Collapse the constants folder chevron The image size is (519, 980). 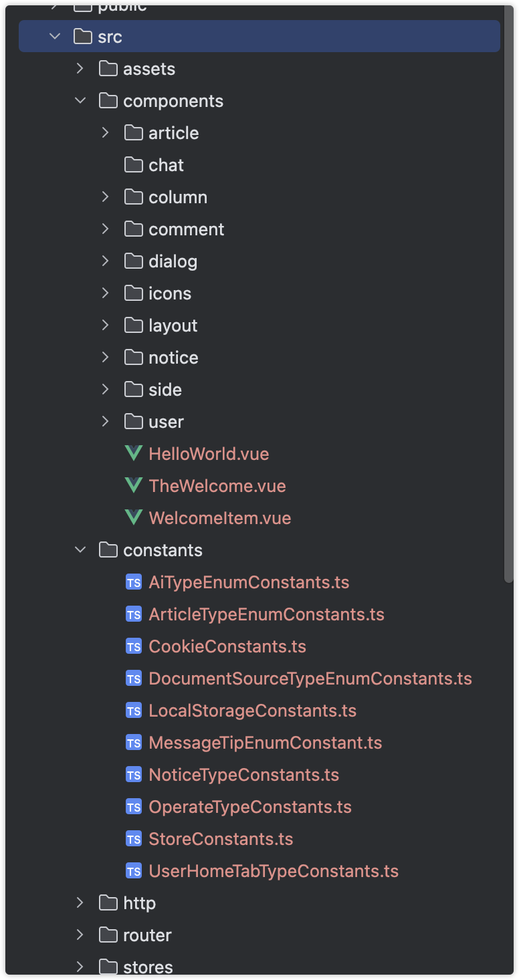80,550
